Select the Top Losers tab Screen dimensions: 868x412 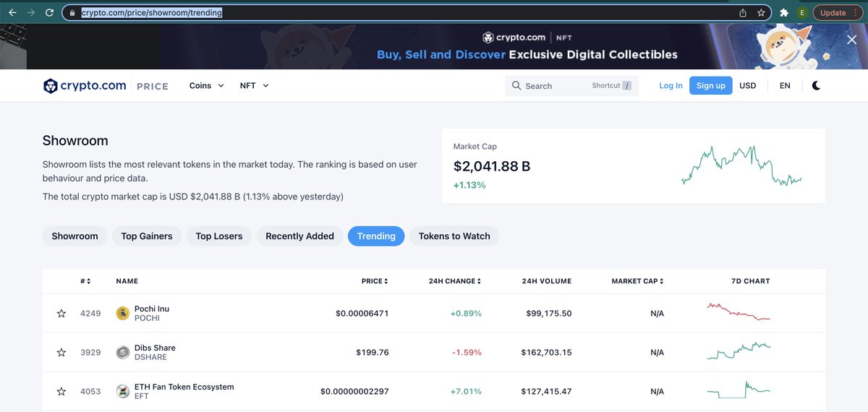click(219, 236)
